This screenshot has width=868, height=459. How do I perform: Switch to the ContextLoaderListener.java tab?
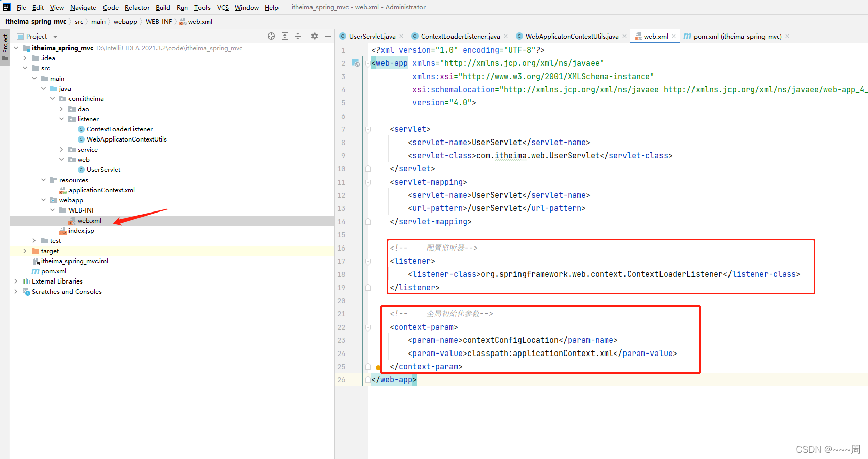(x=460, y=36)
